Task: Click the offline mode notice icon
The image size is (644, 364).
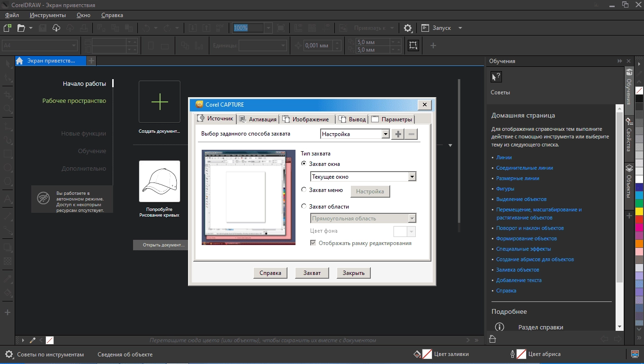Action: coord(44,199)
